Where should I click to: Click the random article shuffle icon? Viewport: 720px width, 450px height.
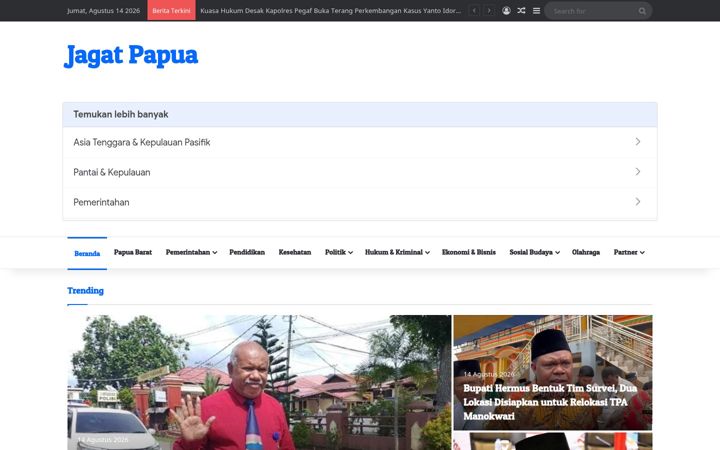point(521,11)
